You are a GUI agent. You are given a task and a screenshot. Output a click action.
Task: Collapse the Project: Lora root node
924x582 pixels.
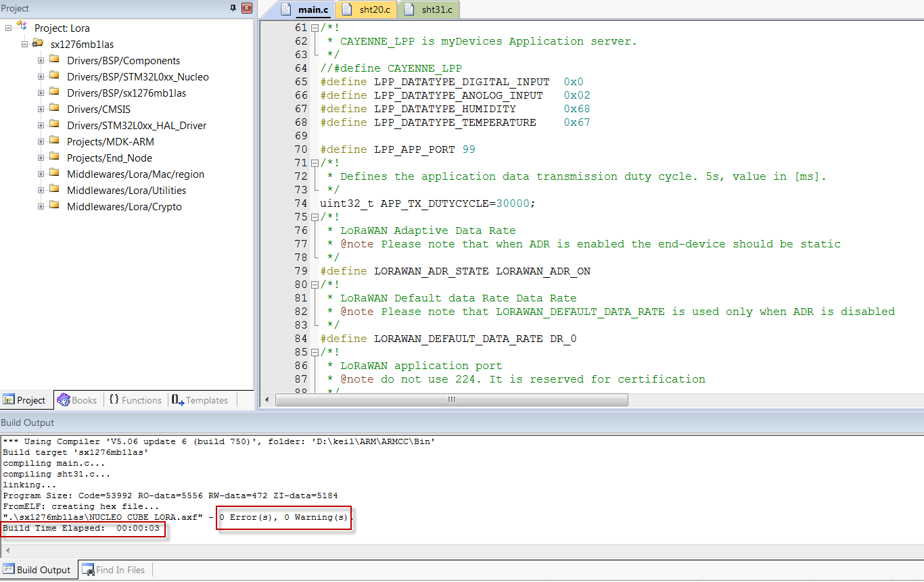9,28
